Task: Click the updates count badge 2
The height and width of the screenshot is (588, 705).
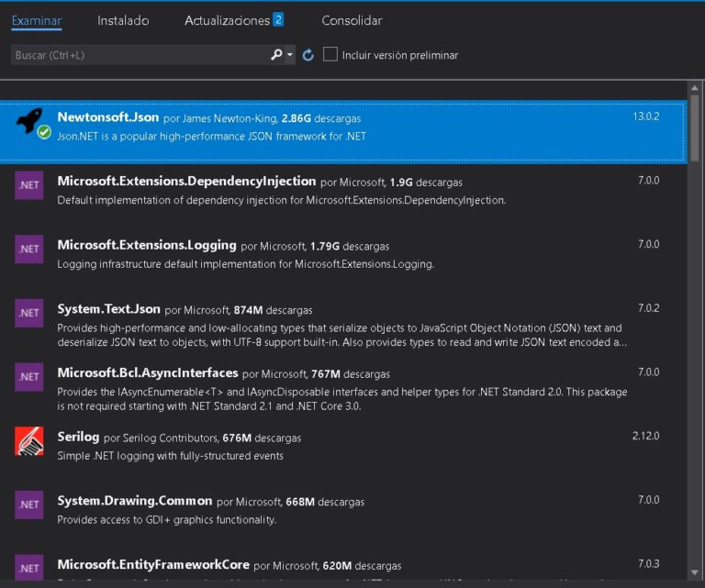Action: [x=278, y=20]
